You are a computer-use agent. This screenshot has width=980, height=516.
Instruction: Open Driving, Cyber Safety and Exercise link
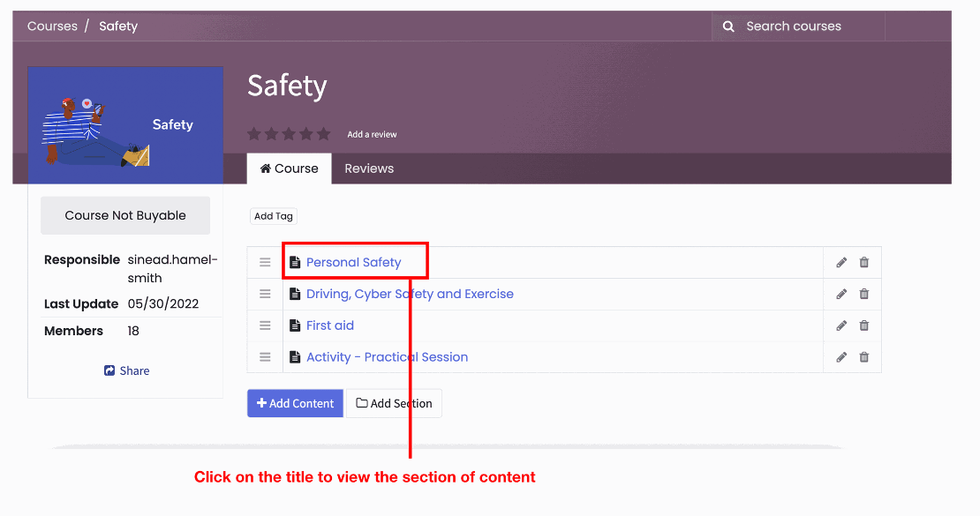click(410, 294)
